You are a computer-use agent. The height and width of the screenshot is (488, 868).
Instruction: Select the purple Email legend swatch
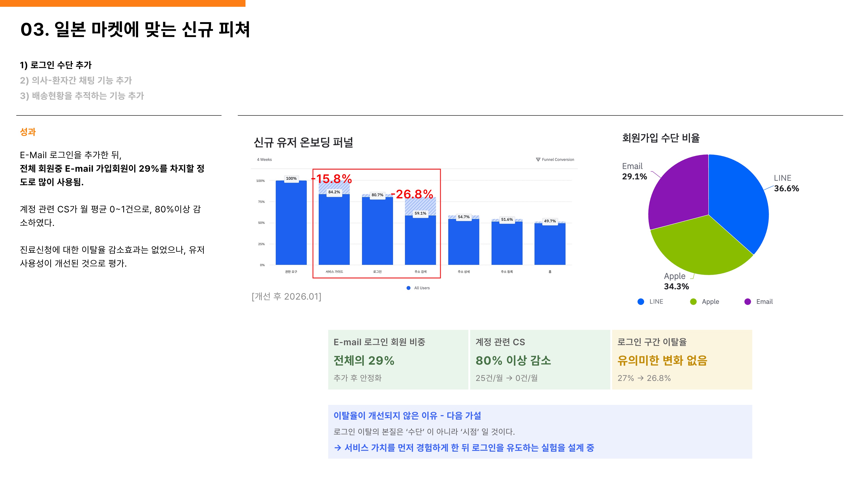tap(747, 302)
